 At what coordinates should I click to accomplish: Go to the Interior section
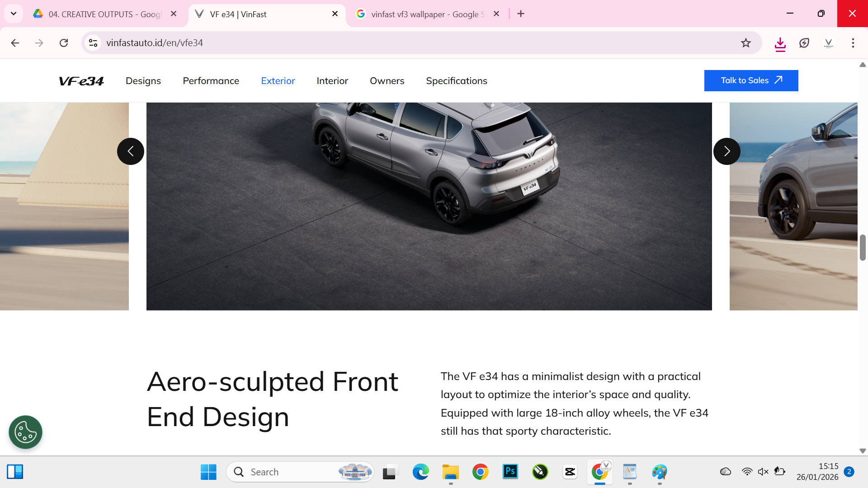click(x=332, y=81)
